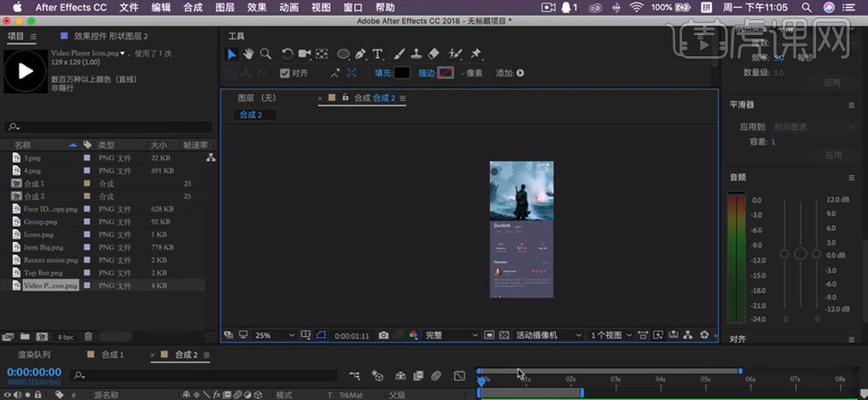Click the 描边 stroke options link

point(427,73)
